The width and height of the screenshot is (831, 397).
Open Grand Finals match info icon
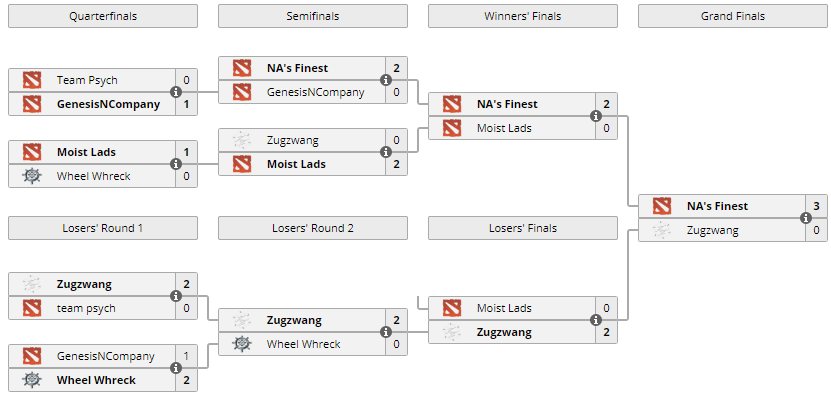pyautogui.click(x=806, y=218)
